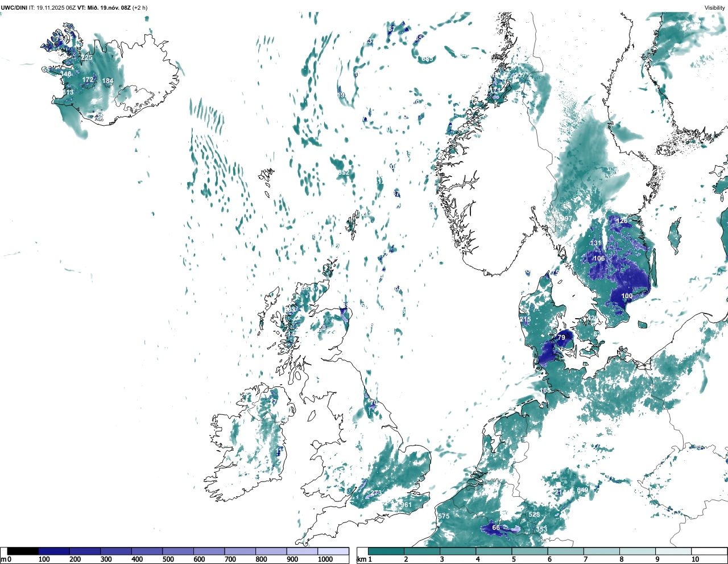Screen dimensions: 728x564
Task: Click the '1000' label on the metres legend
Action: click(x=325, y=559)
